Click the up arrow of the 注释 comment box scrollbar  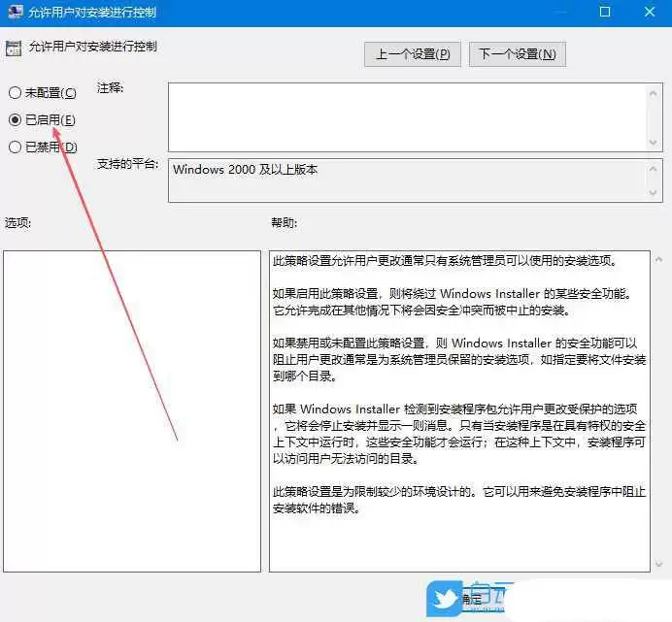[654, 93]
